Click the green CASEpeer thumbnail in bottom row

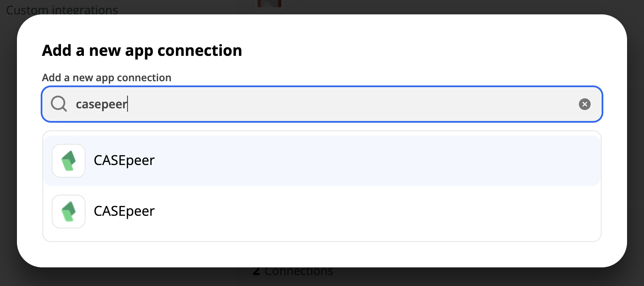click(x=69, y=212)
